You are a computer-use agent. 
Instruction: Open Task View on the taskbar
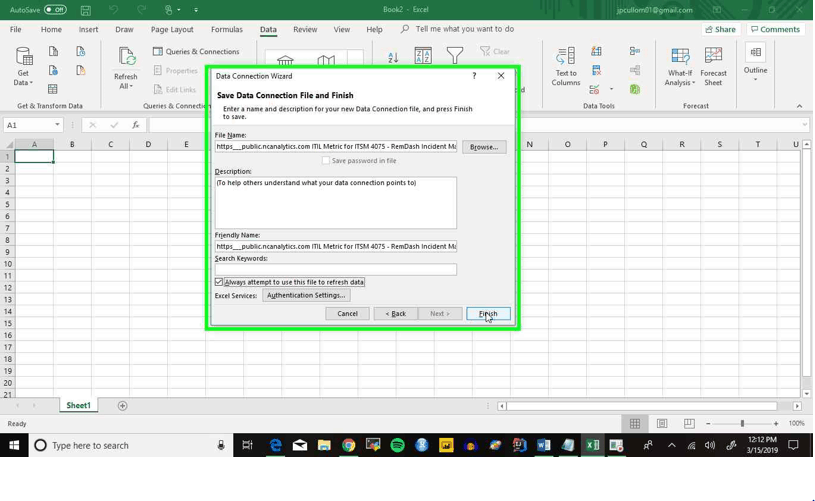[x=247, y=445]
